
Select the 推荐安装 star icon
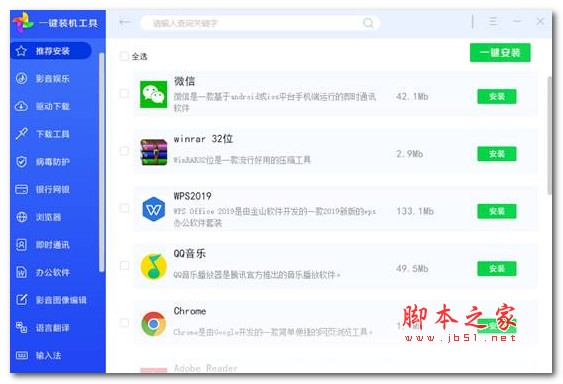pyautogui.click(x=21, y=51)
